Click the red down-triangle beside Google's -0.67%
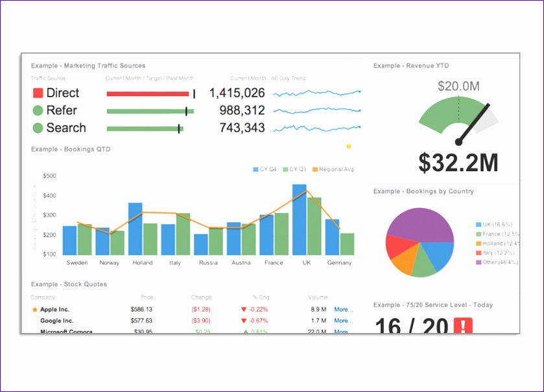 [x=243, y=319]
